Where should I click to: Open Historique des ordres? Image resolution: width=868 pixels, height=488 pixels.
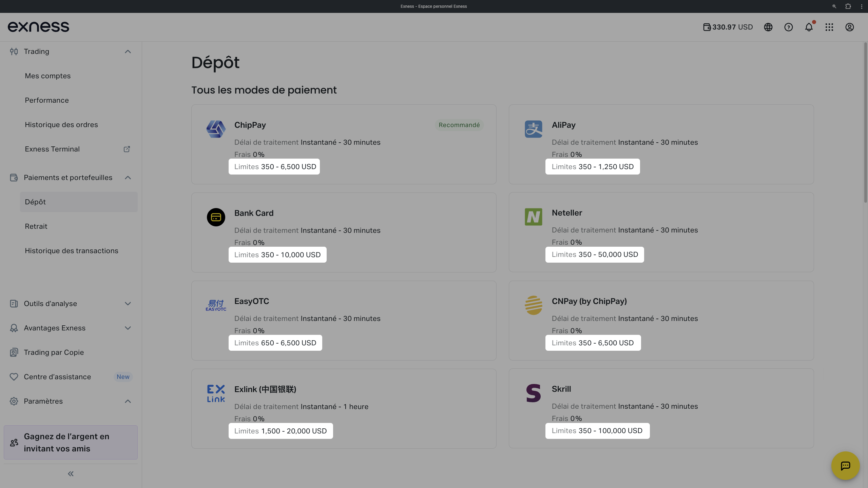coord(61,125)
